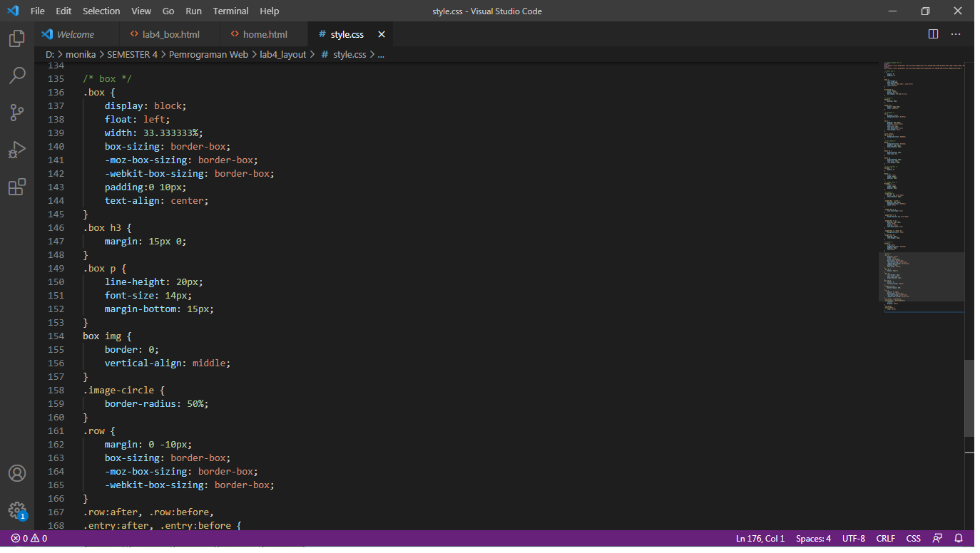The image size is (980, 553).
Task: Show errors and warnings problems panel
Action: point(29,539)
